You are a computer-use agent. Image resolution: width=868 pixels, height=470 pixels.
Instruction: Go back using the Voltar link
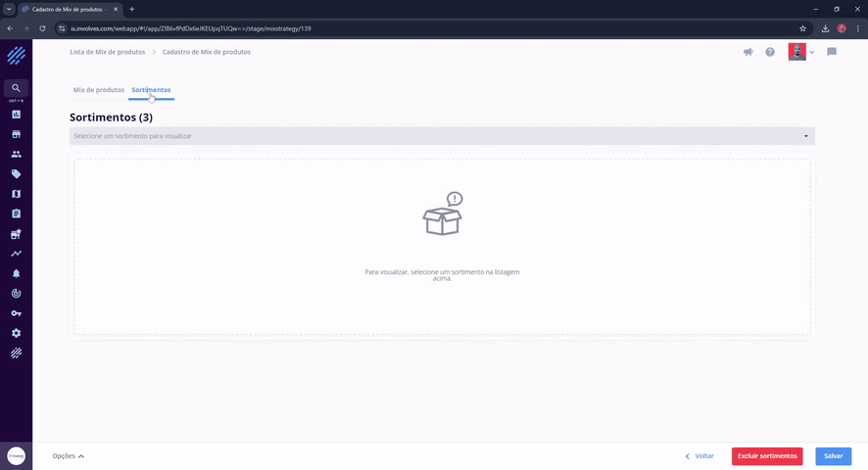pos(699,456)
